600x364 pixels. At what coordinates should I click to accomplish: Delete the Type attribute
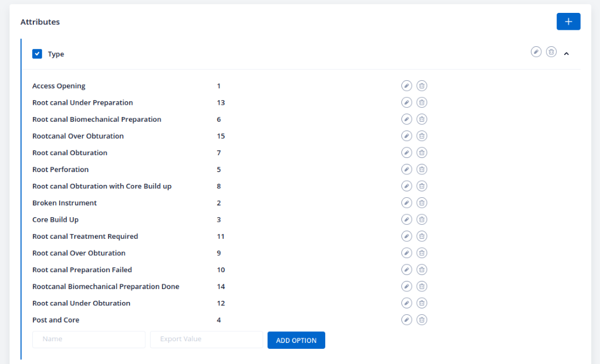(551, 52)
